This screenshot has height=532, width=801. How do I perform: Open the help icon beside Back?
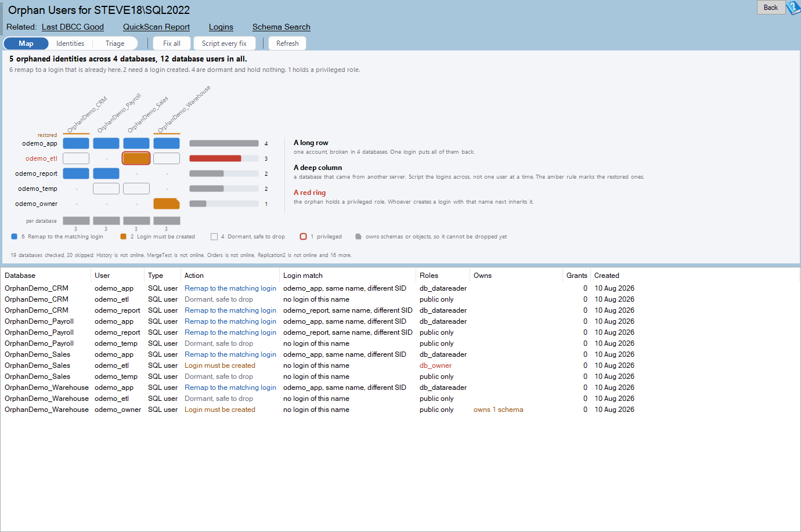pyautogui.click(x=793, y=8)
